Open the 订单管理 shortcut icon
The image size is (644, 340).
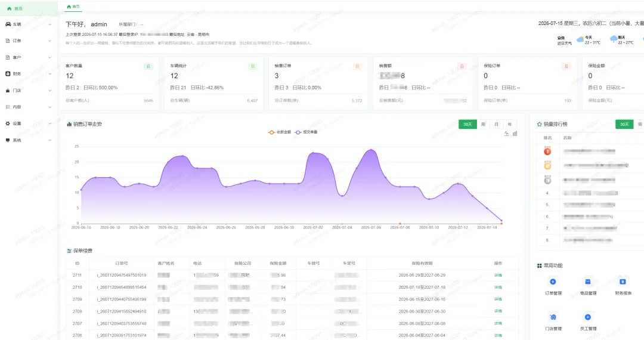click(553, 282)
